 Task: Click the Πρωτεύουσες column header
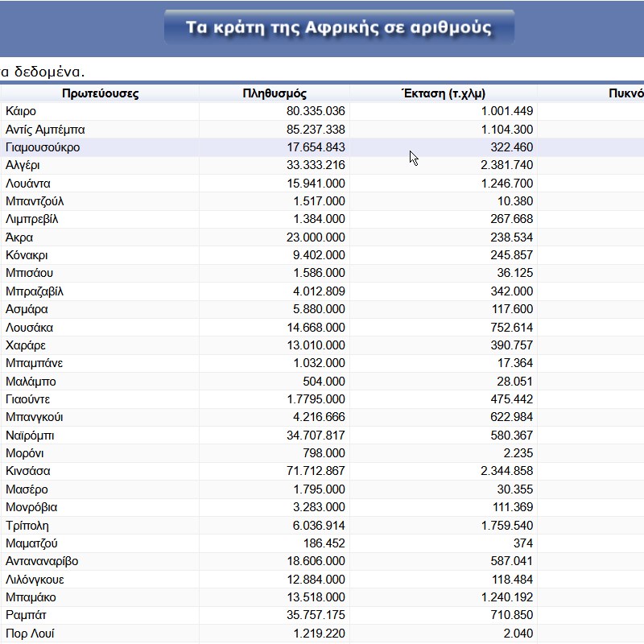click(100, 93)
